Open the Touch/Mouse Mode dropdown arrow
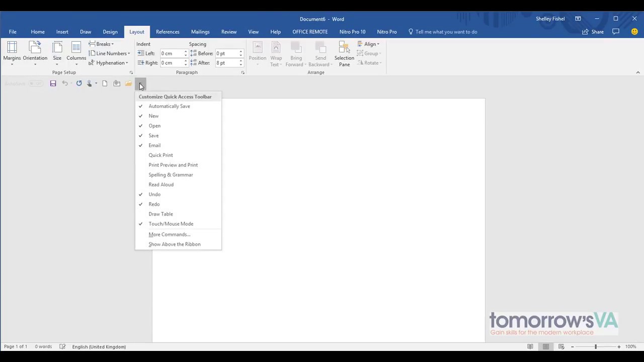Viewport: 644px width, 362px height. (x=96, y=83)
